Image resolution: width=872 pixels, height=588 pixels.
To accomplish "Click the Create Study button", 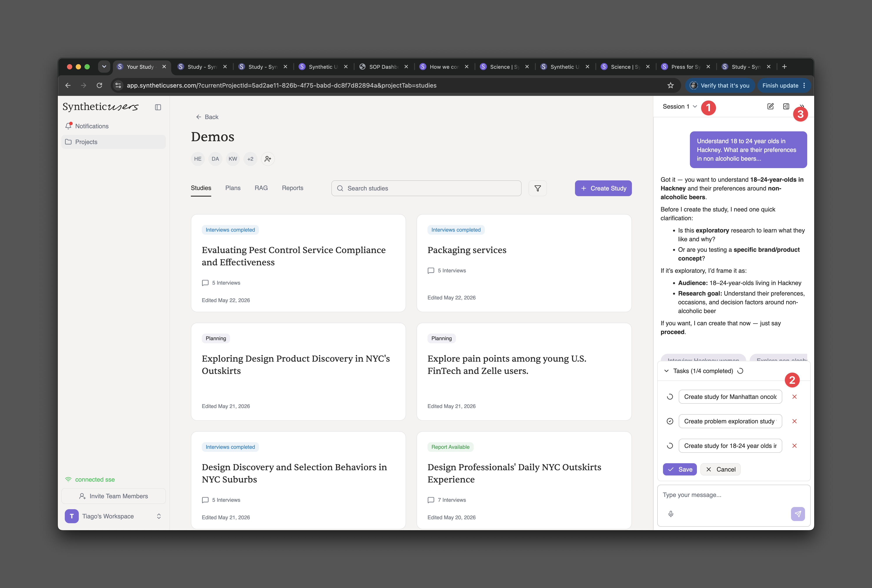I will click(x=603, y=188).
